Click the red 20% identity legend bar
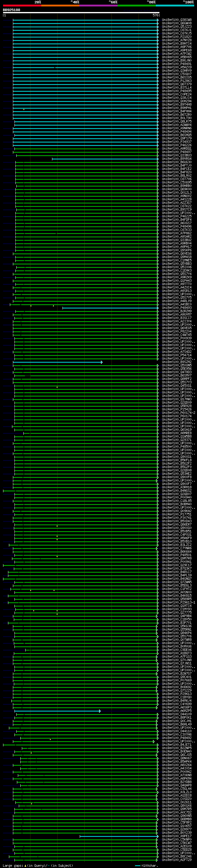The width and height of the screenshot is (197, 868). [x=22, y=6]
